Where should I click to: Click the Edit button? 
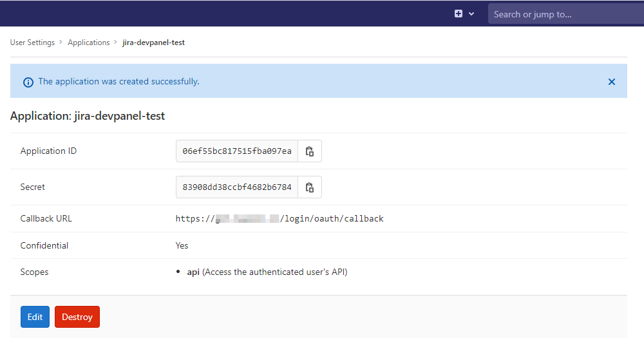click(35, 317)
